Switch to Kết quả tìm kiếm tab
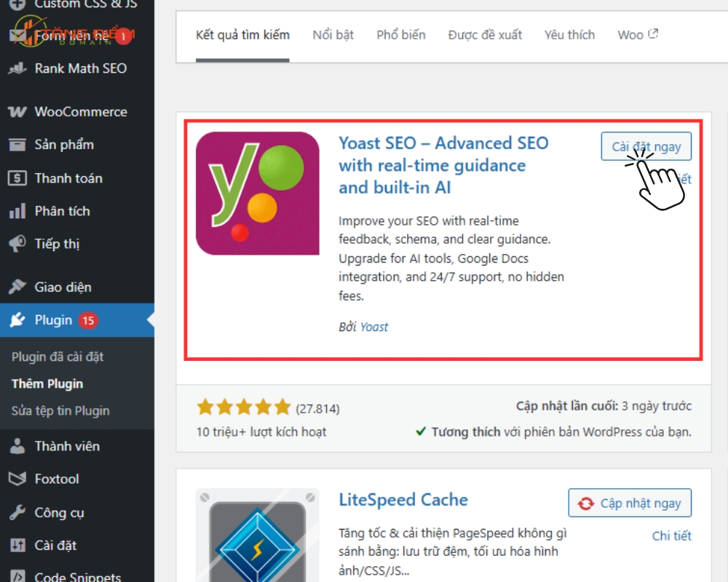Screen dimensions: 728x582 point(242,35)
